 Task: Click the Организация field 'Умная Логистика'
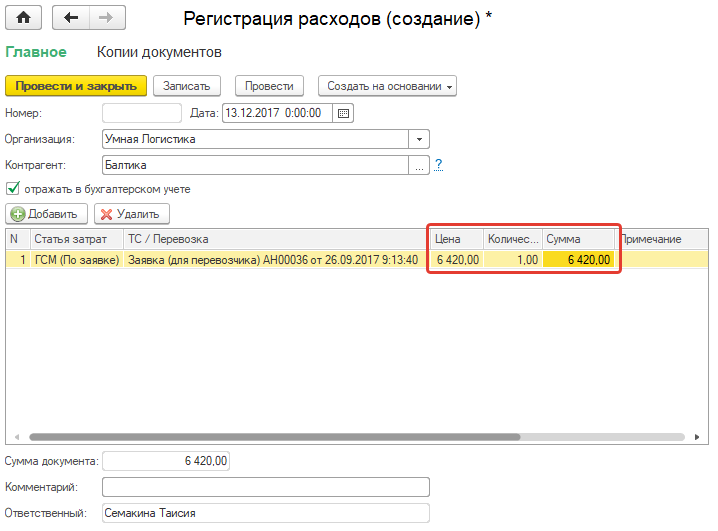256,139
